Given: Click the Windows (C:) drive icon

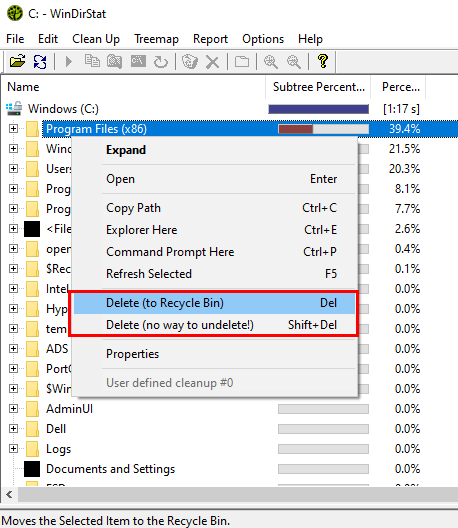Looking at the screenshot, I should coord(14,108).
